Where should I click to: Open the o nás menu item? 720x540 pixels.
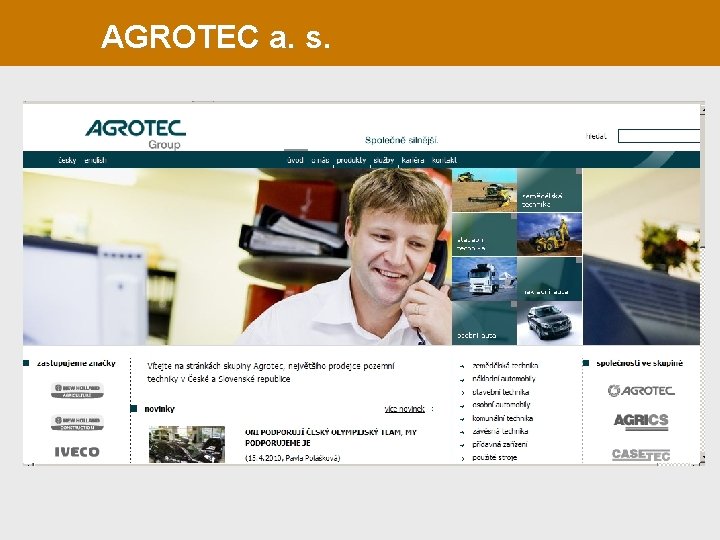[320, 160]
